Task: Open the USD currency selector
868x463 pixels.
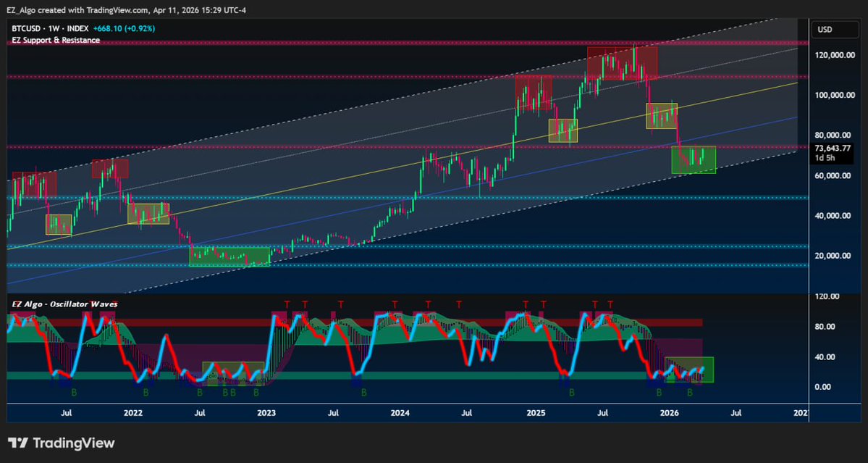Action: point(835,30)
